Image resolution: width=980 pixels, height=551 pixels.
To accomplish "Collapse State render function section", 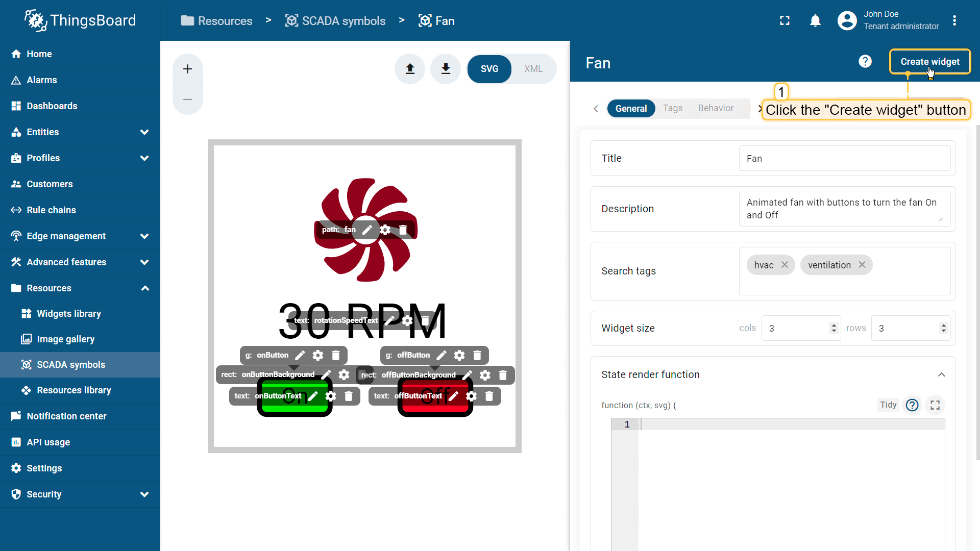I will [941, 374].
